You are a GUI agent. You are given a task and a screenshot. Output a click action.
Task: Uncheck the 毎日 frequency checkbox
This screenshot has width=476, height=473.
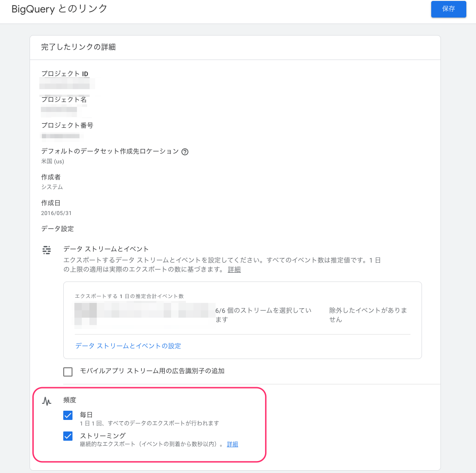[x=68, y=415]
